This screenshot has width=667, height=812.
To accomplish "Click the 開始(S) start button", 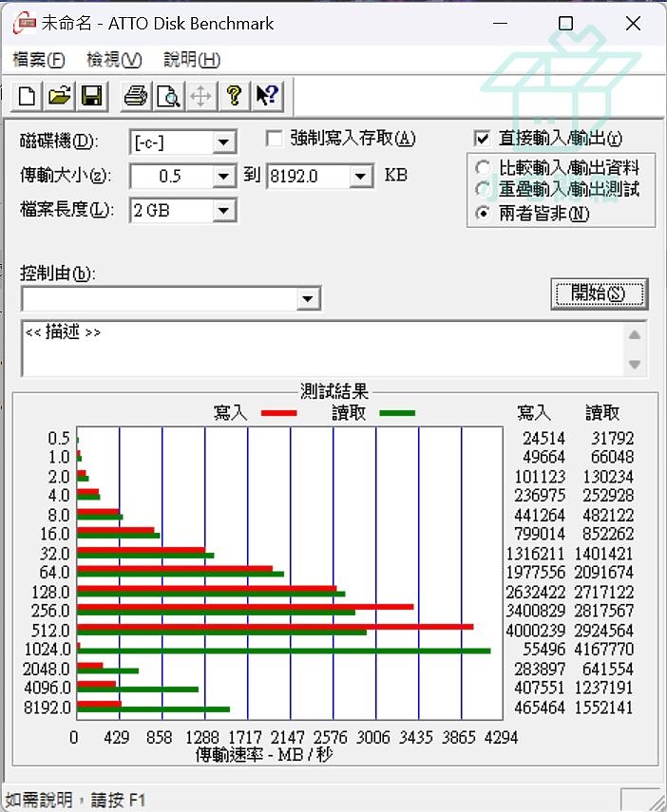I will click(x=600, y=293).
